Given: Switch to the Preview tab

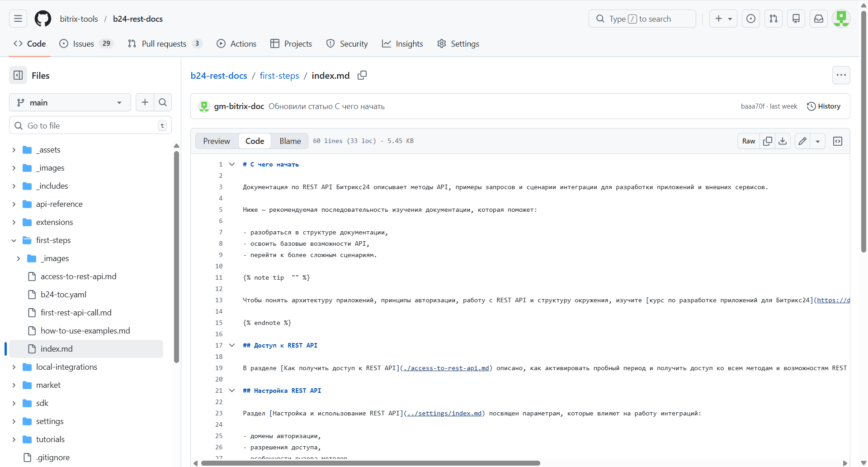Looking at the screenshot, I should tap(217, 141).
